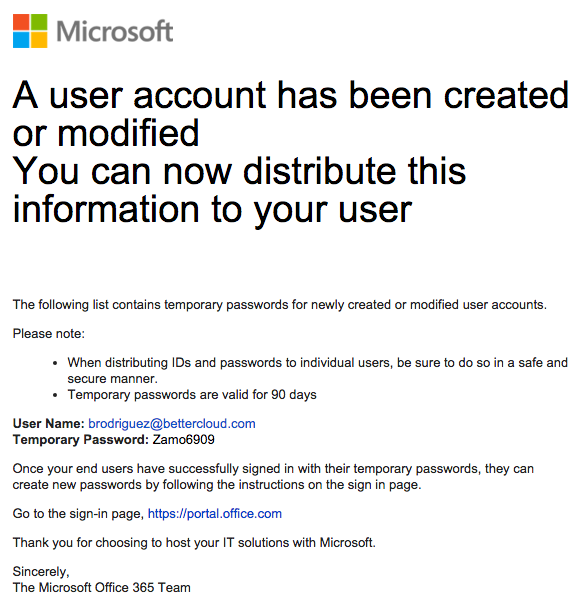Click the "Go to the sign-in page" text
The width and height of the screenshot is (582, 609).
point(78,513)
